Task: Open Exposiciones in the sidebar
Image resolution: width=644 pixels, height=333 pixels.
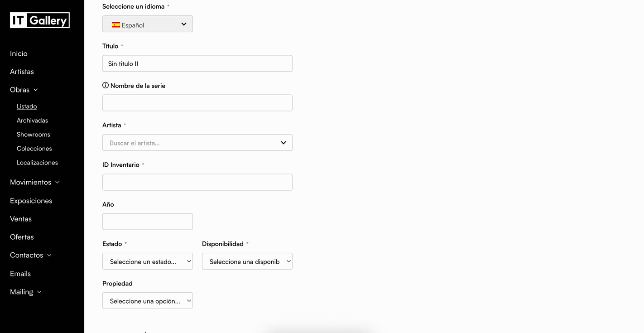Action: coord(31,201)
